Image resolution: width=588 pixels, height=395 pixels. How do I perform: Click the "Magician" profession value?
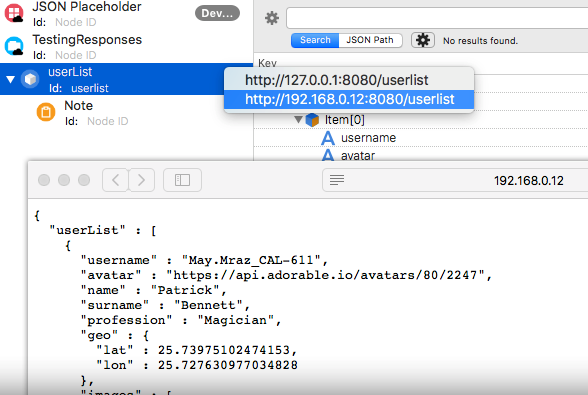click(235, 320)
